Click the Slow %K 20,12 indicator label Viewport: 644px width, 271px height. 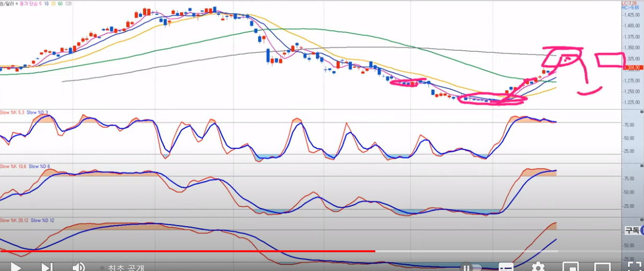tap(14, 220)
